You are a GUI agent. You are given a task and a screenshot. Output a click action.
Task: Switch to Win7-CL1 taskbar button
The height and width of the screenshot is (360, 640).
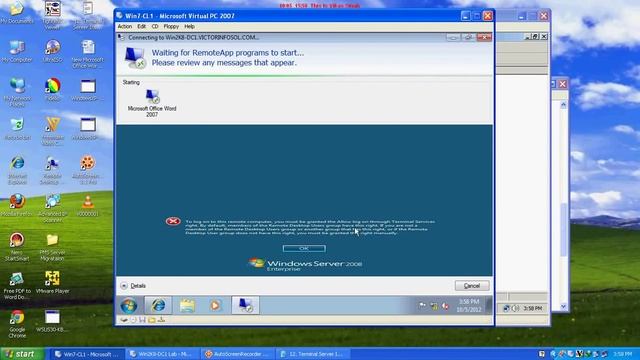pyautogui.click(x=87, y=354)
